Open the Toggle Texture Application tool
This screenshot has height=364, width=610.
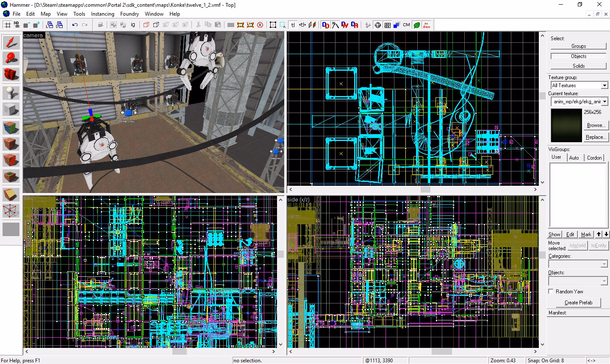pyautogui.click(x=11, y=127)
